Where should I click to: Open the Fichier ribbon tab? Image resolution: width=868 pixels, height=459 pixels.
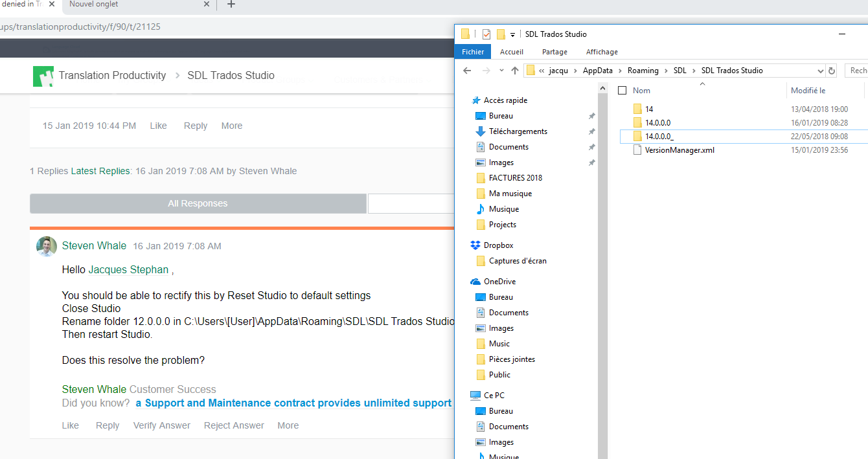point(473,52)
